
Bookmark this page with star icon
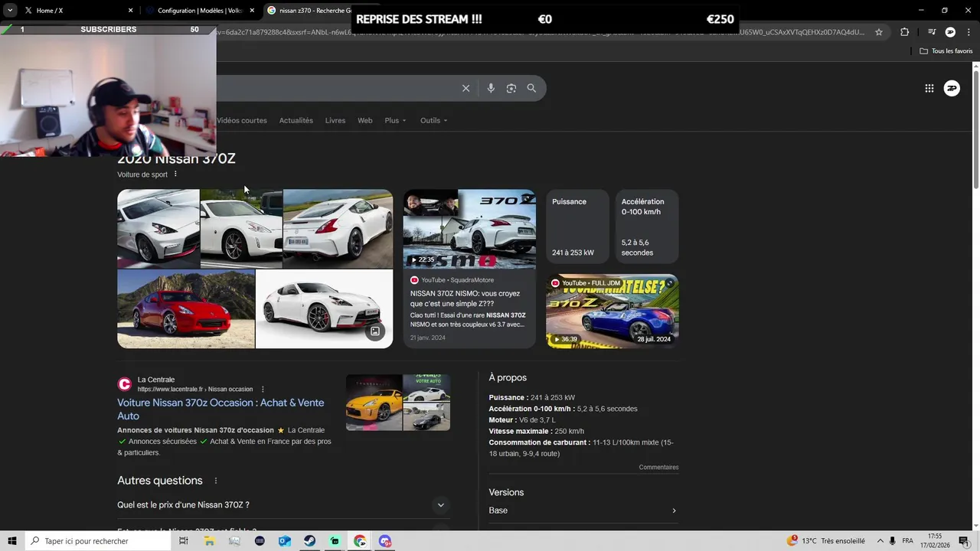[x=879, y=32]
